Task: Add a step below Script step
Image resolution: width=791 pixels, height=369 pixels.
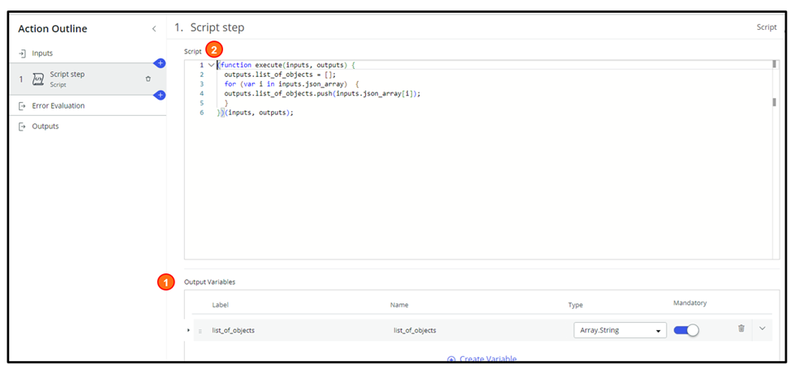Action: pos(160,95)
